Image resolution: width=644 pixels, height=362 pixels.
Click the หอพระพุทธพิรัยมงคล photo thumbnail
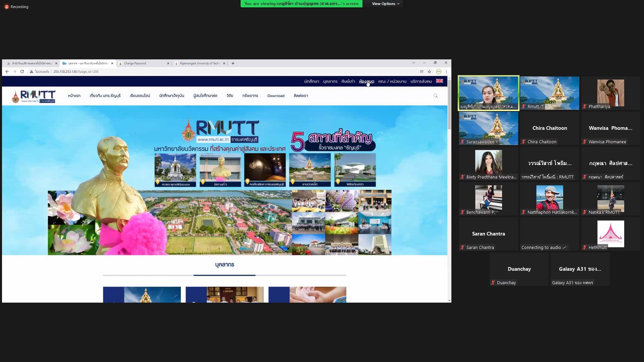click(x=176, y=170)
